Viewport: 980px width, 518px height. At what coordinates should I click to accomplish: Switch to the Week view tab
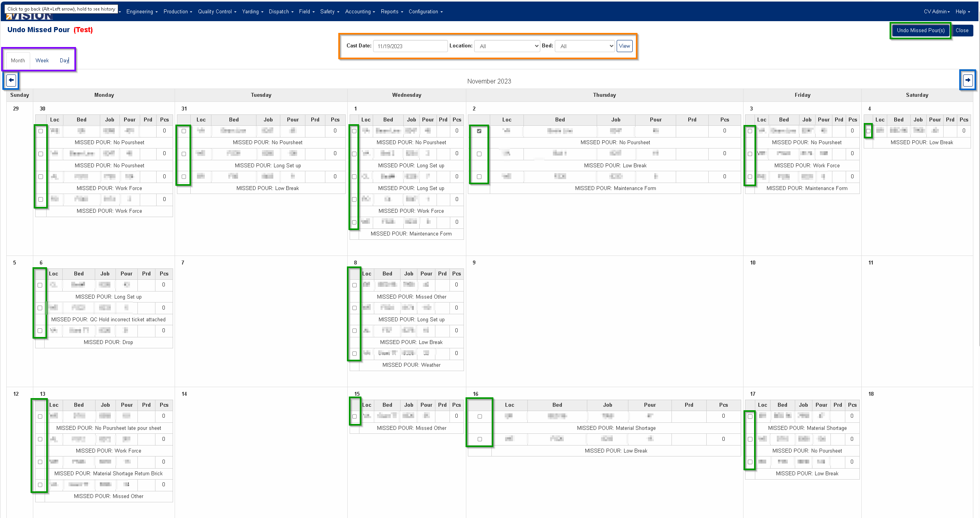tap(42, 60)
